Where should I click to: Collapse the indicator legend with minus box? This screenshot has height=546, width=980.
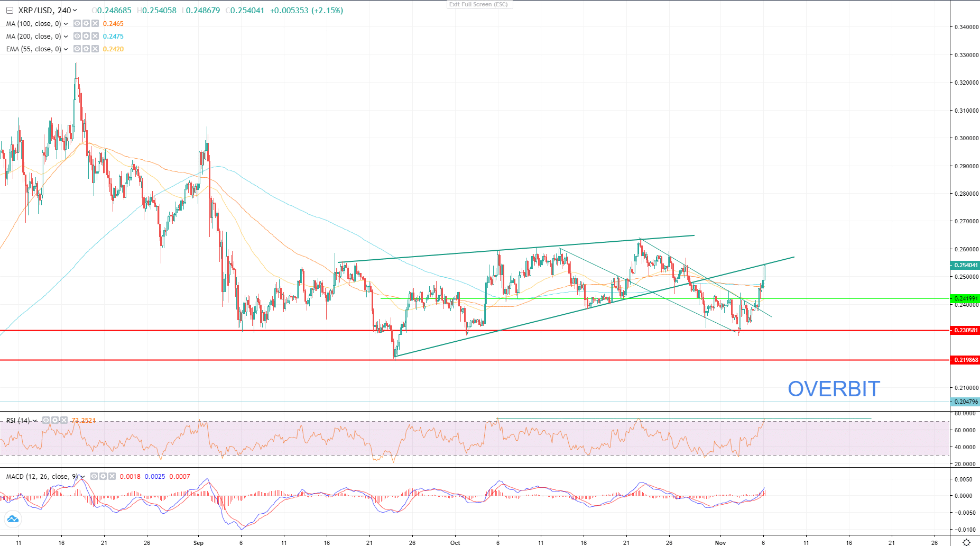tap(10, 11)
